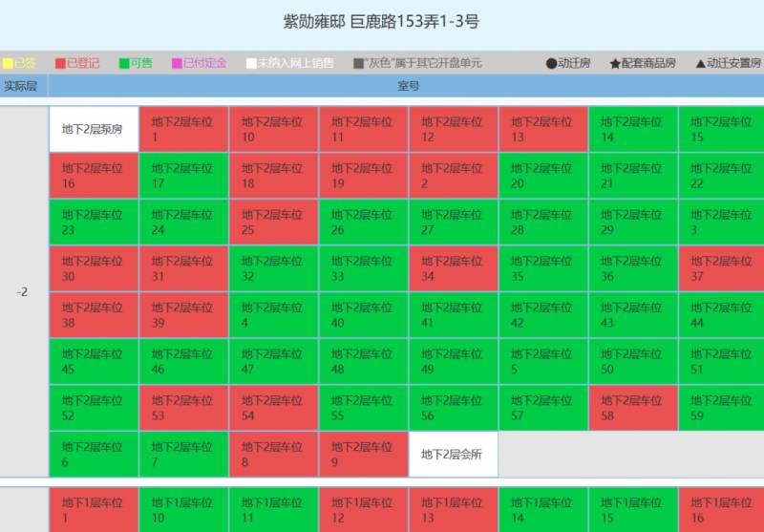This screenshot has height=532, width=764.
Task: Click the red 已登记 legend square
Action: point(60,63)
